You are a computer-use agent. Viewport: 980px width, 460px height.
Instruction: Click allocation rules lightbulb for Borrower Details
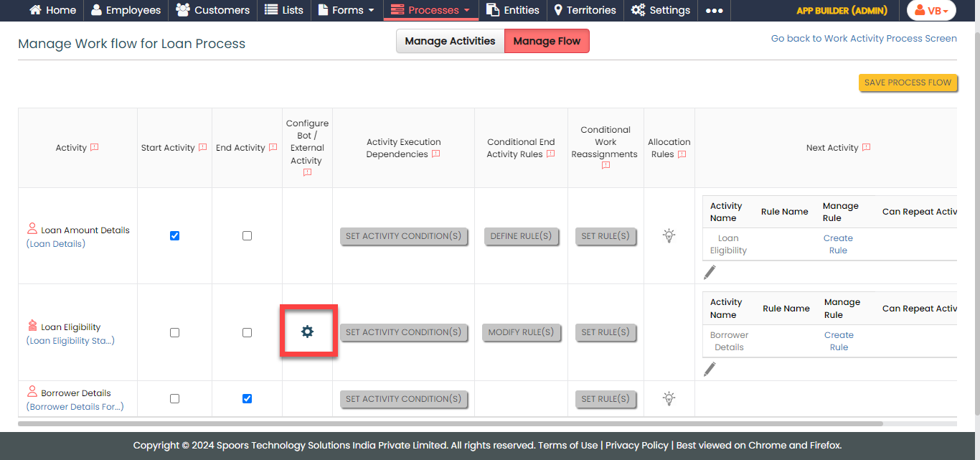click(x=669, y=398)
